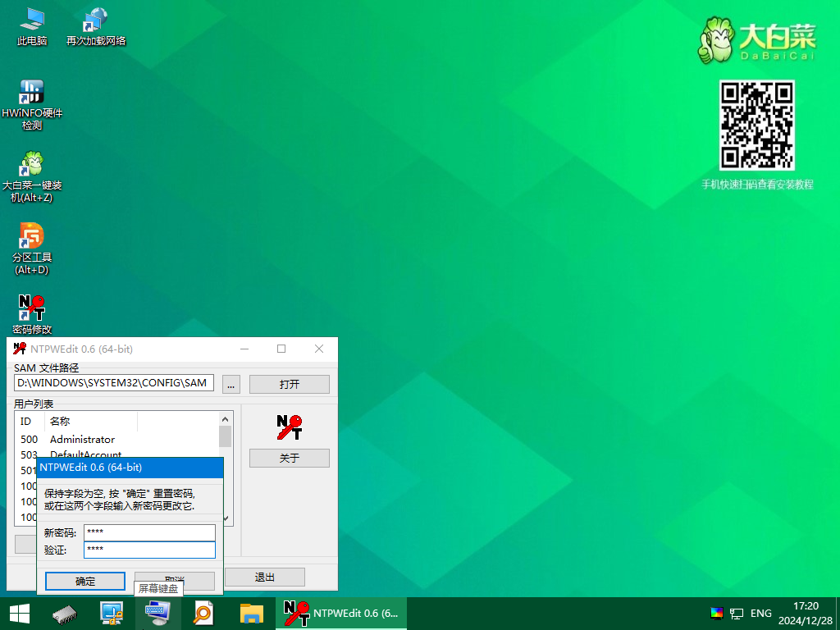Browse SAM path with the ... button
The width and height of the screenshot is (840, 630).
coord(231,384)
